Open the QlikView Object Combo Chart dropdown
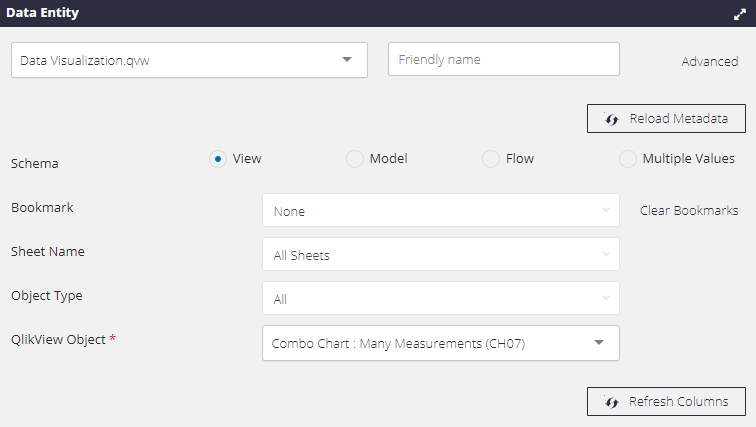The width and height of the screenshot is (756, 427). (x=441, y=343)
